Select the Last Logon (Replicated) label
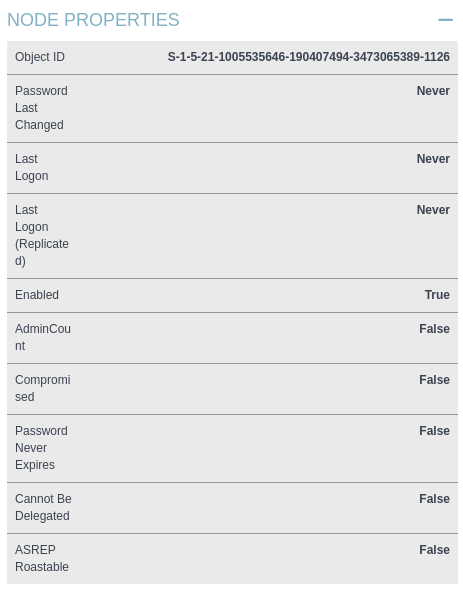Viewport: 463px width, 589px height. tap(42, 235)
